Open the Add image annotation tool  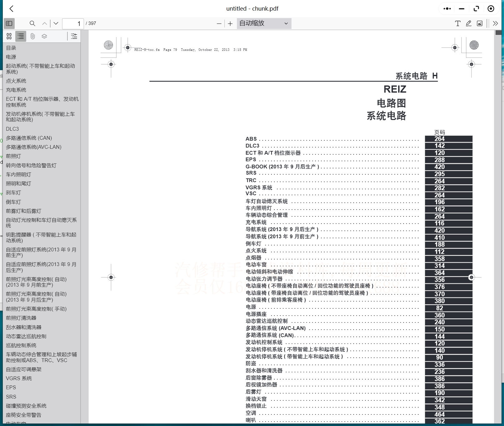point(480,23)
